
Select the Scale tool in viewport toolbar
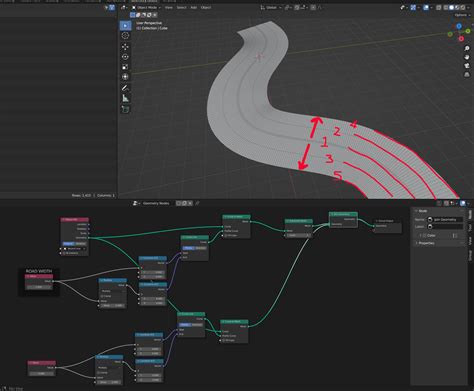coord(125,67)
